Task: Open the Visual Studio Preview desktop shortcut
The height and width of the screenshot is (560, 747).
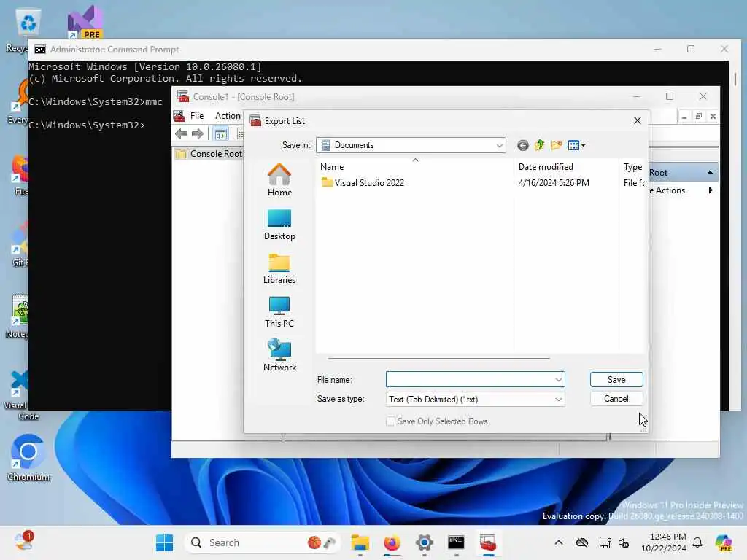Action: 85,22
